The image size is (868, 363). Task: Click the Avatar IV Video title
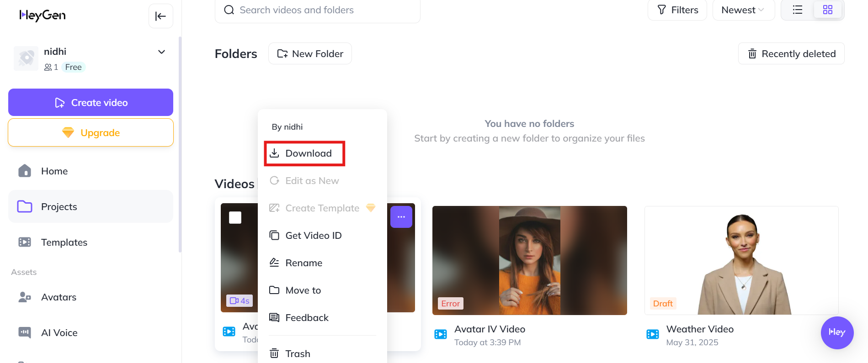tap(490, 329)
